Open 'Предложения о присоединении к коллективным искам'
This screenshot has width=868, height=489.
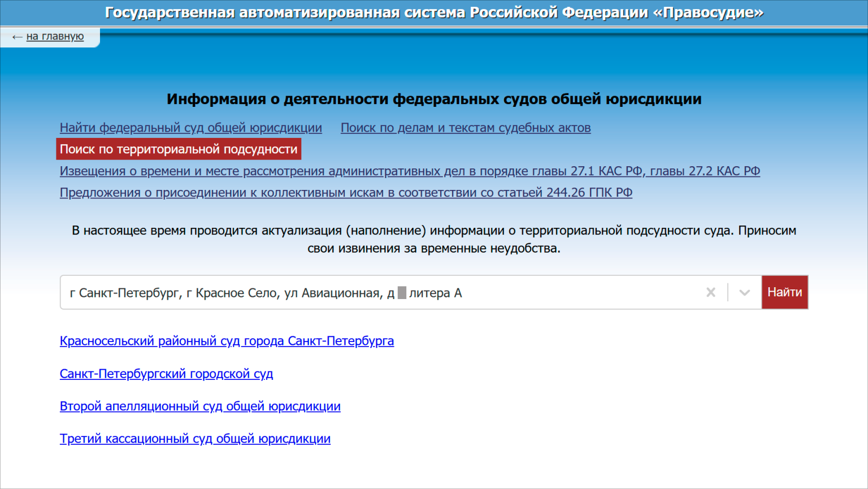tap(346, 192)
